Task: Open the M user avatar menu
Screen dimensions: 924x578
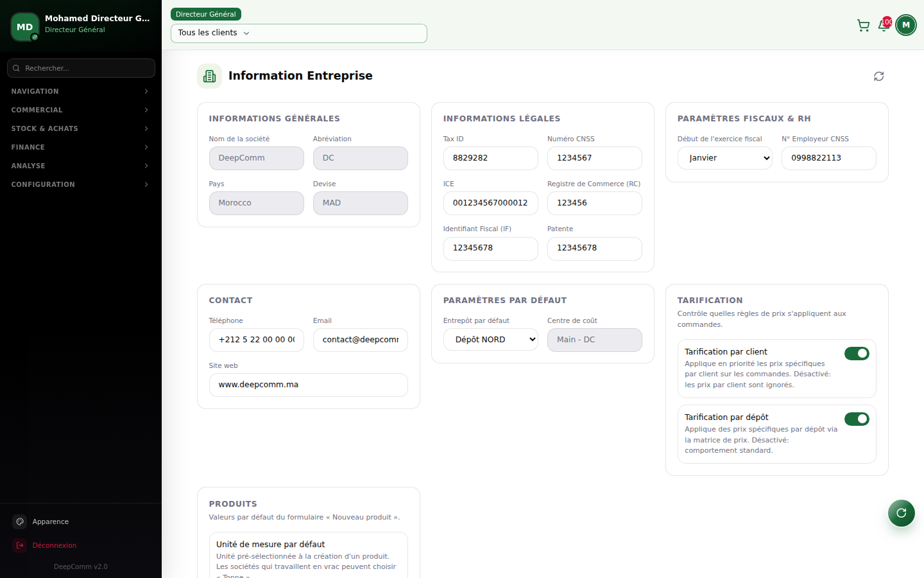Action: pyautogui.click(x=906, y=25)
